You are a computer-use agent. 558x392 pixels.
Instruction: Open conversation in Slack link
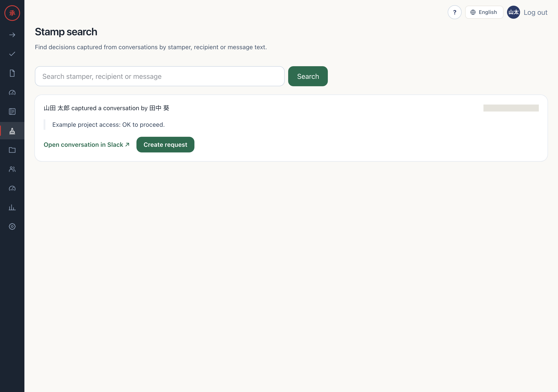point(87,145)
